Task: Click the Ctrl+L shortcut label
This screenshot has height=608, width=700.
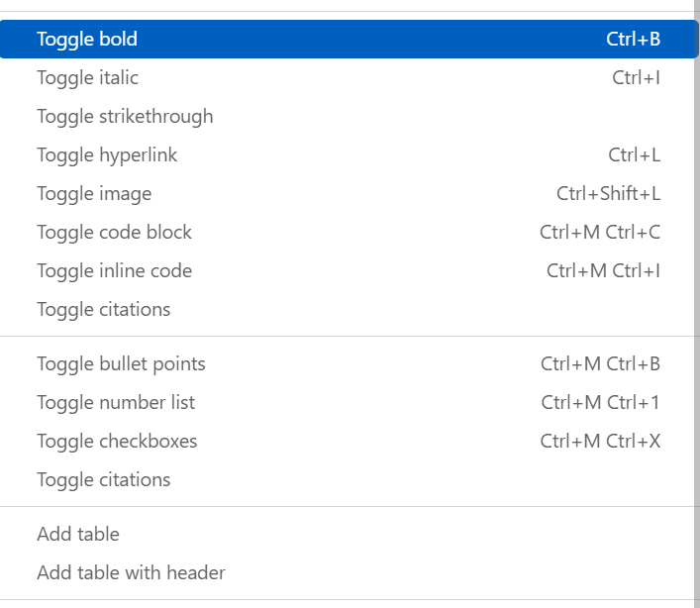Action: [634, 155]
